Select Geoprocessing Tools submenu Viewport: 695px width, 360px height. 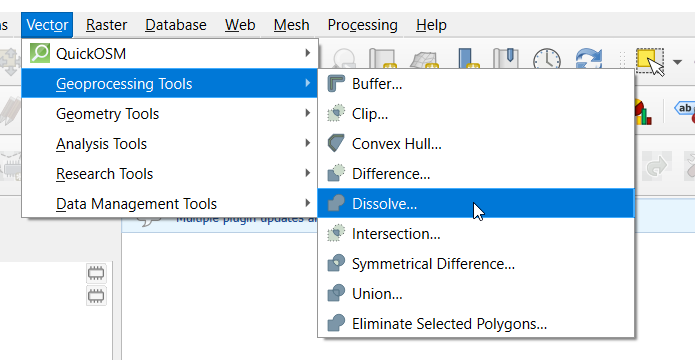point(170,83)
